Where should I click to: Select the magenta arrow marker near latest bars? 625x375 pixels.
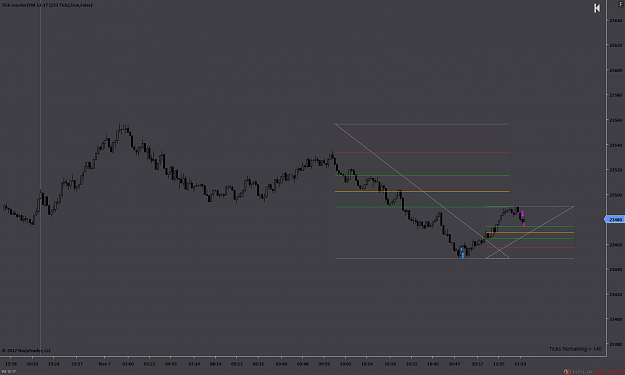pos(523,215)
